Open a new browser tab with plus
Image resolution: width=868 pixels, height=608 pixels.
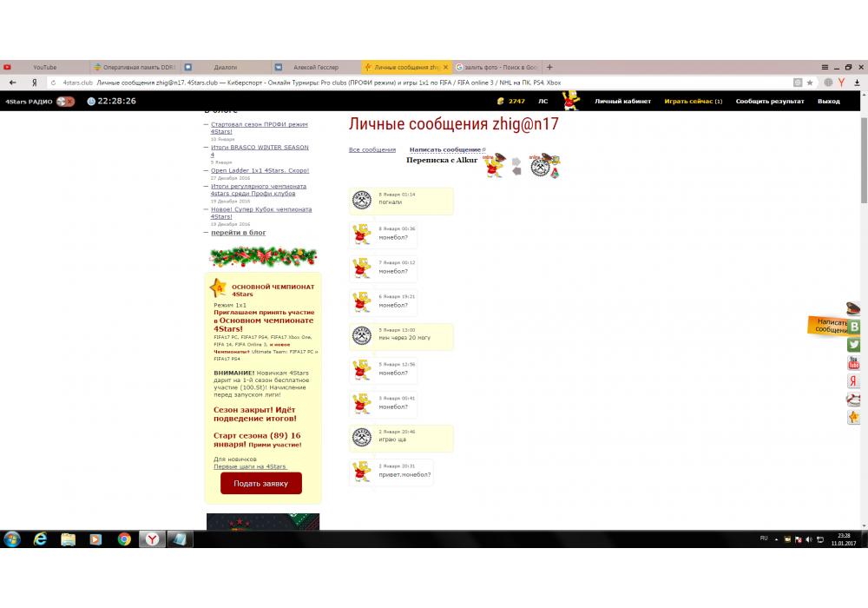(549, 67)
